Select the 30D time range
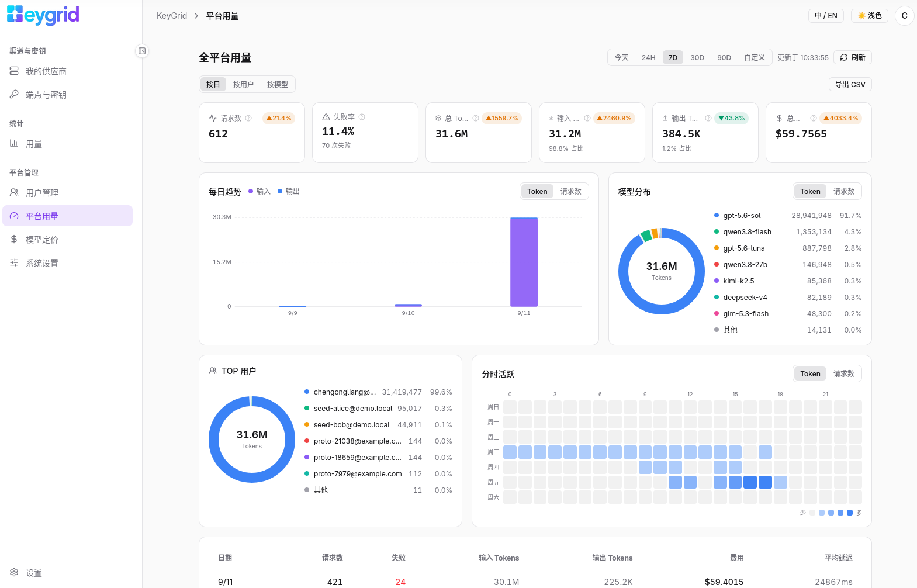This screenshot has height=588, width=917. click(x=697, y=57)
